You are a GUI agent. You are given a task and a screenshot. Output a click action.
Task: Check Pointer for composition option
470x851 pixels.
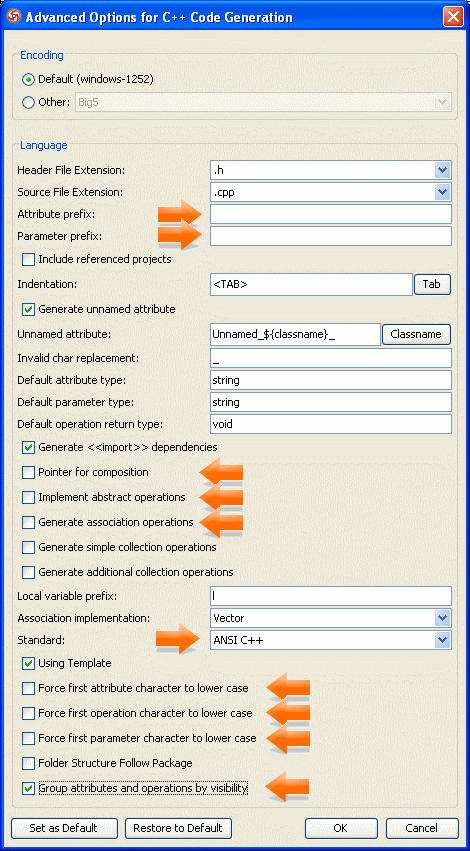point(28,472)
